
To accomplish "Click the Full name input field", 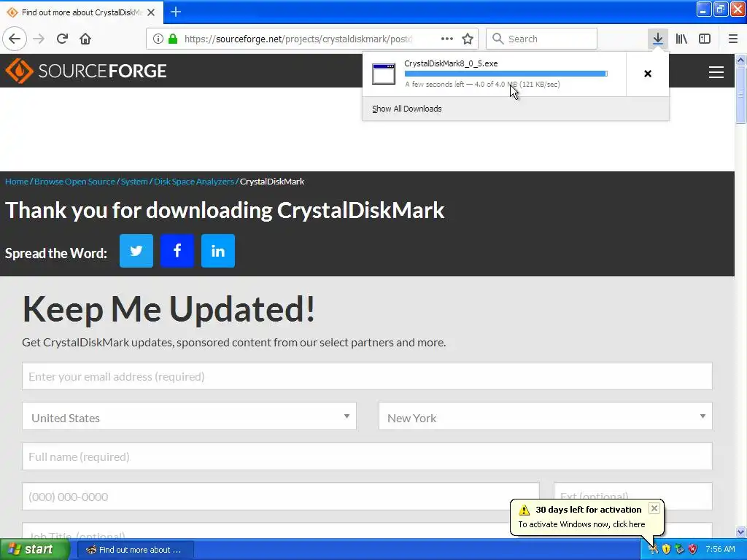I will (368, 456).
